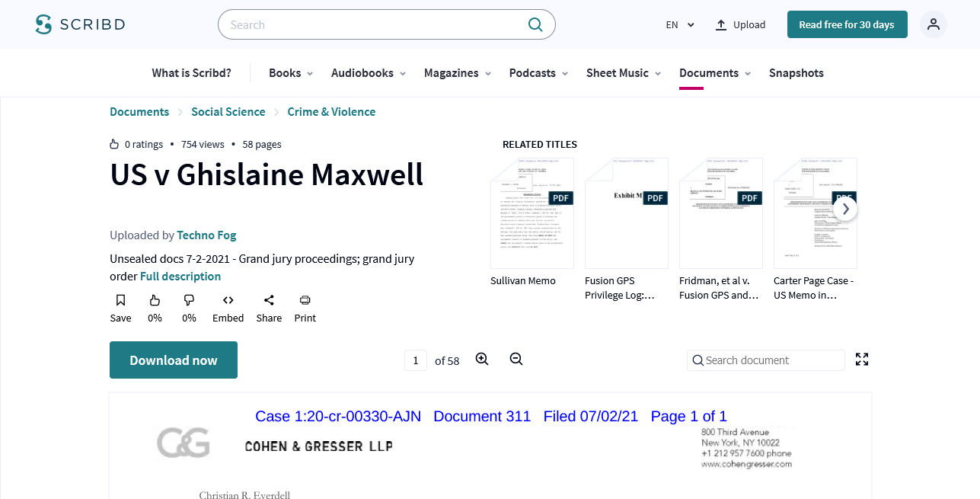Open Techno Fog uploader profile

pyautogui.click(x=206, y=235)
